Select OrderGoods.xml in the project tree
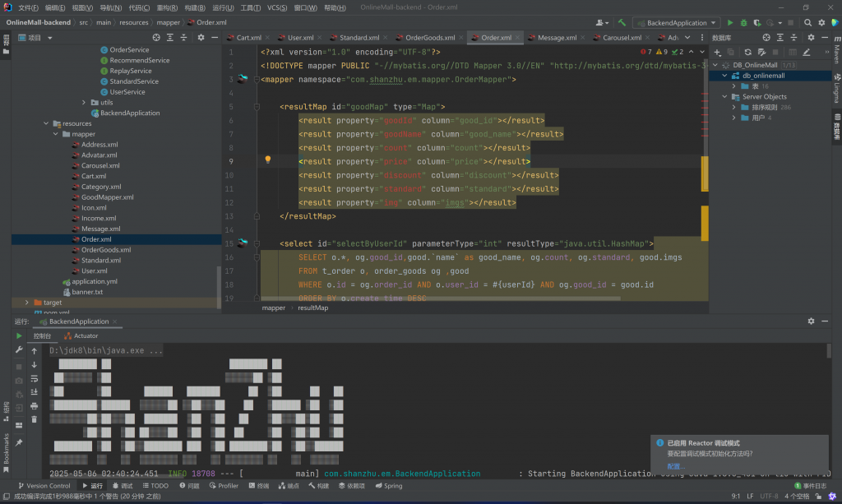 tap(105, 250)
